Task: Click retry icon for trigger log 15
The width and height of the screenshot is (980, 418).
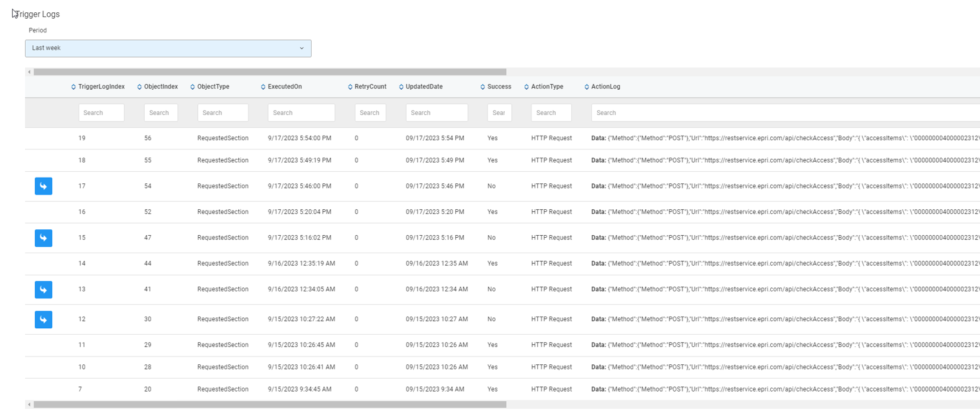Action: point(43,238)
